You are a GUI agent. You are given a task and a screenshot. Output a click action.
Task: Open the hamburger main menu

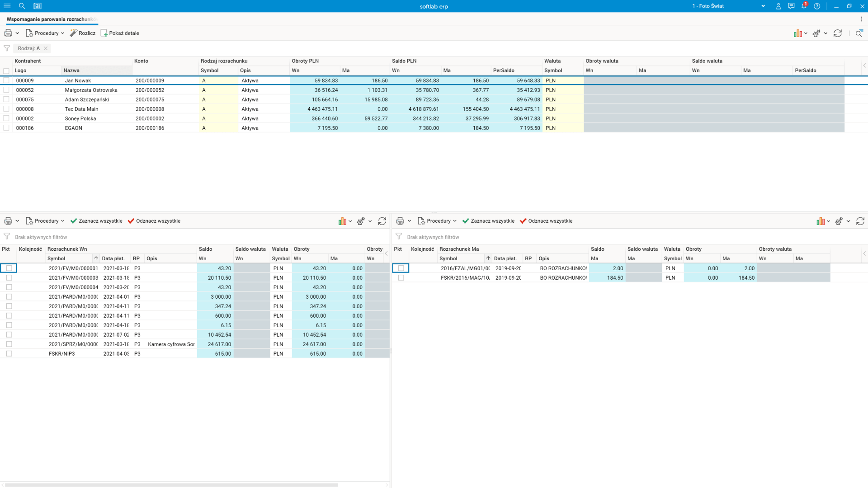point(7,6)
